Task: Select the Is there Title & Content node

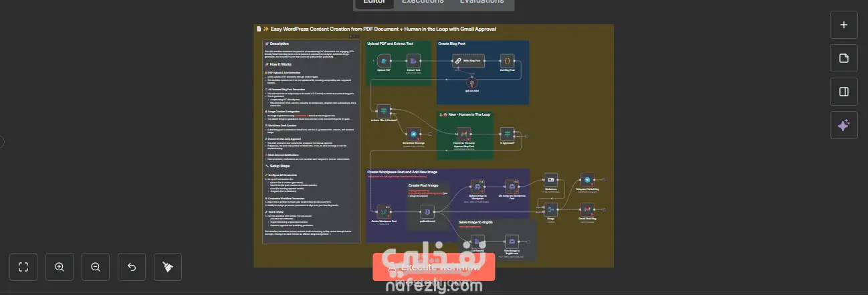Action: click(383, 110)
